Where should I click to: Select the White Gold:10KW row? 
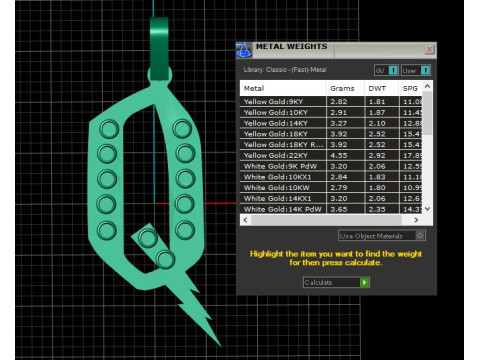[331, 187]
